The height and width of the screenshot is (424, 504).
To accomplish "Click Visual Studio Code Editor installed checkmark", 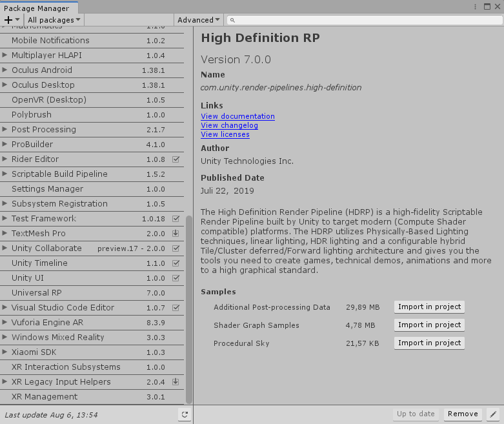I will coord(176,308).
